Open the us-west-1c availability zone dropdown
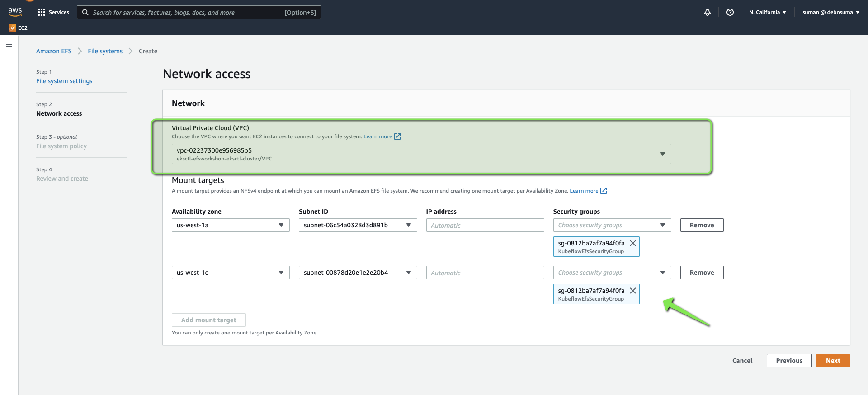 click(231, 273)
